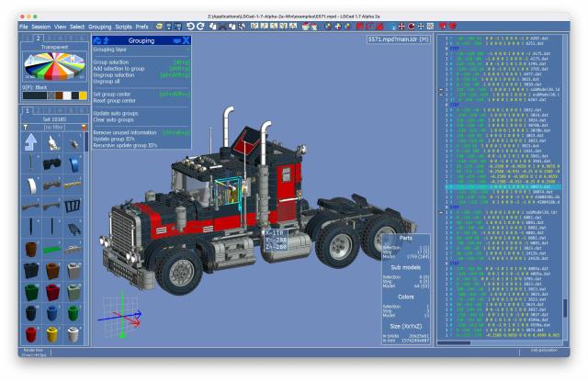Image resolution: width=588 pixels, height=381 pixels.
Task: Click the Redo arrow in the toolbar
Action: point(199,27)
